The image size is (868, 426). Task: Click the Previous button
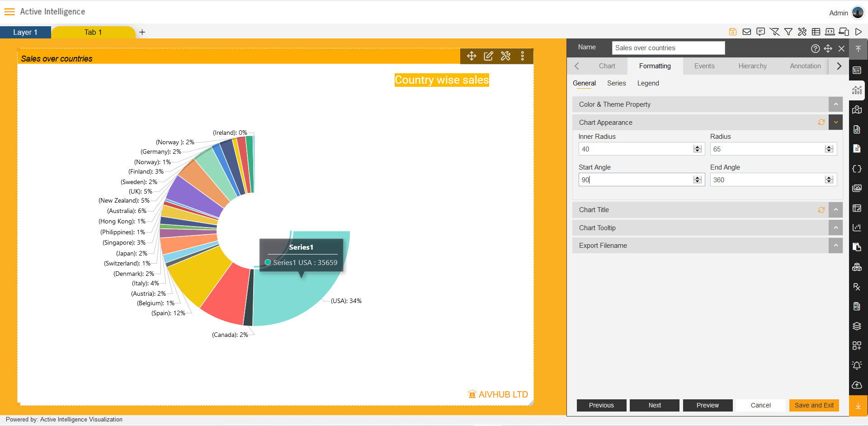pyautogui.click(x=601, y=405)
